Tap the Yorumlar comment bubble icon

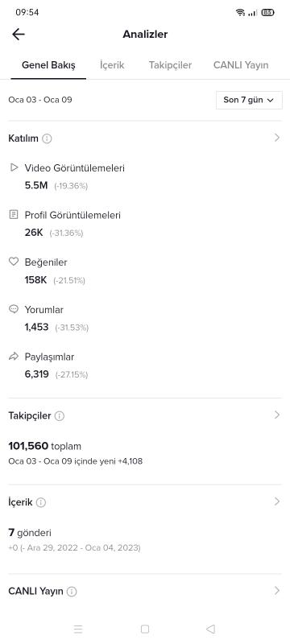(14, 309)
